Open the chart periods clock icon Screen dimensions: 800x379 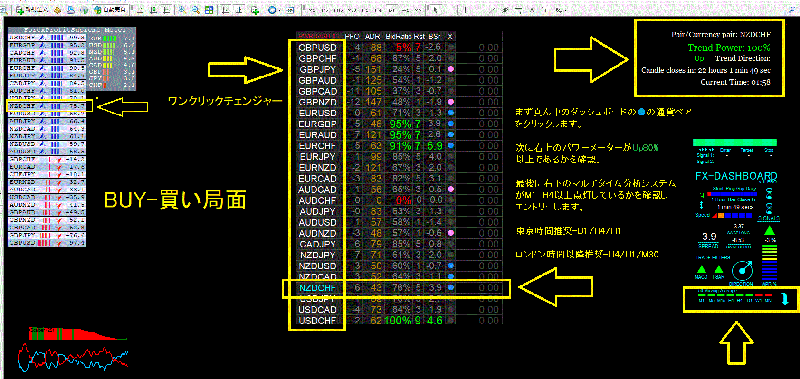click(272, 10)
